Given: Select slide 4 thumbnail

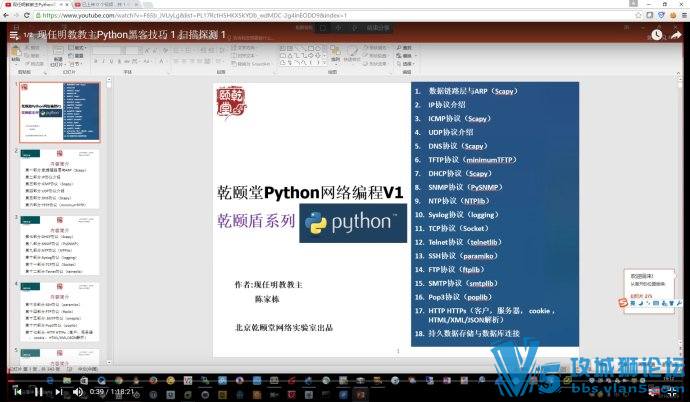Looking at the screenshot, I should (x=59, y=312).
